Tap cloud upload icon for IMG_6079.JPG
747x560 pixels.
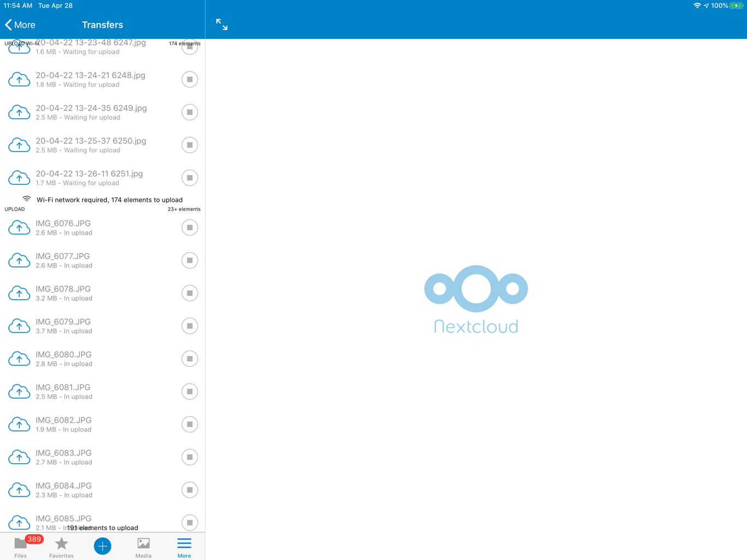[19, 326]
